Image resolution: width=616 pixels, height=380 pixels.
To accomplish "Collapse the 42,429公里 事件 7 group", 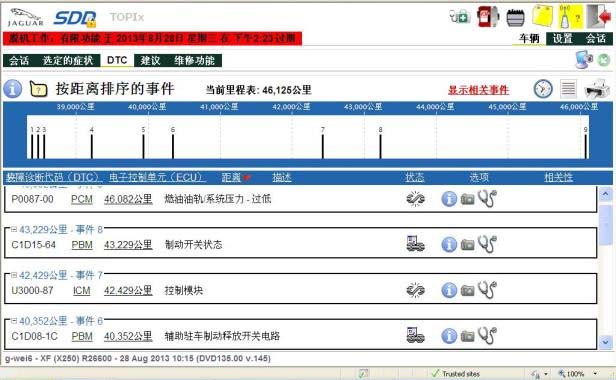I will pos(14,275).
